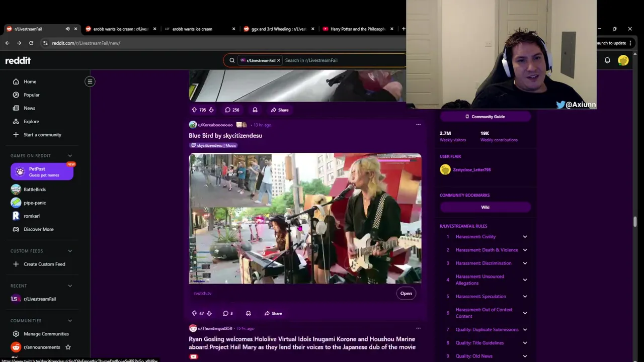Open Community Guide
This screenshot has height=362, width=644.
485,117
